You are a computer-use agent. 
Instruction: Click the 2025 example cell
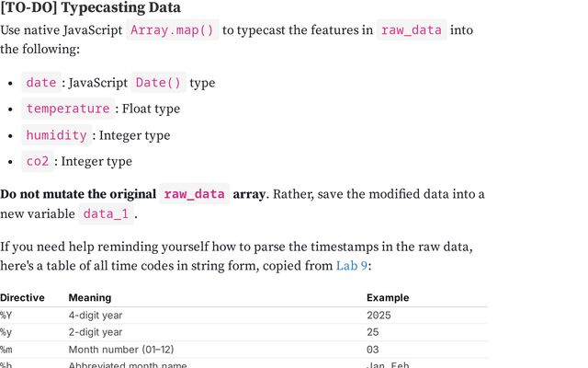click(x=379, y=315)
